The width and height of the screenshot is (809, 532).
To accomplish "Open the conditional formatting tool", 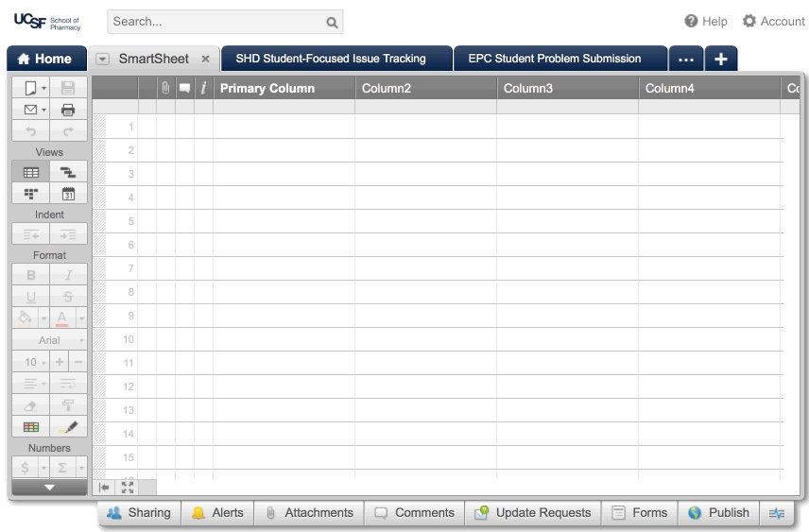I will click(30, 427).
